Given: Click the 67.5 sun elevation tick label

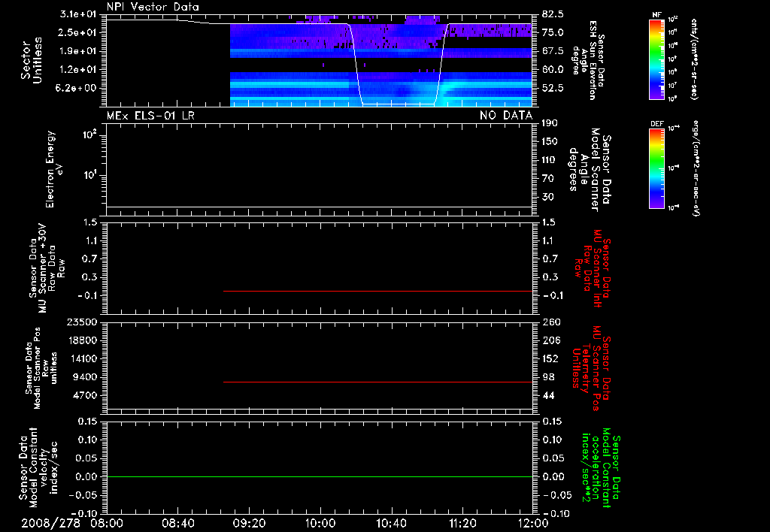Looking at the screenshot, I should click(553, 51).
